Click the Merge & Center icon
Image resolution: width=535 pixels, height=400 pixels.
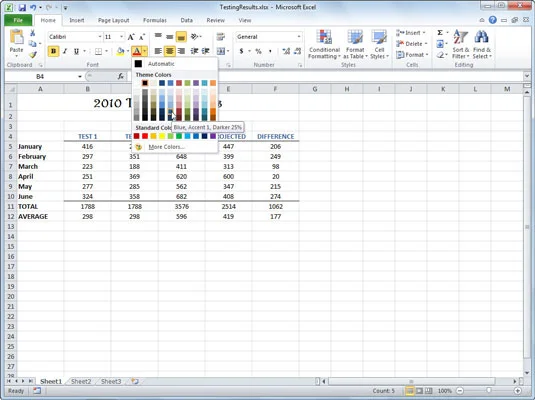(x=221, y=51)
